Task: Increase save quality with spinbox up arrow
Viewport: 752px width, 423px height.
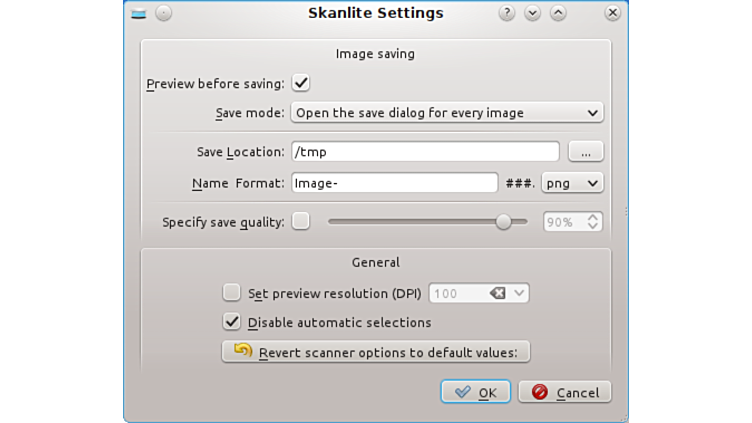Action: pos(593,217)
